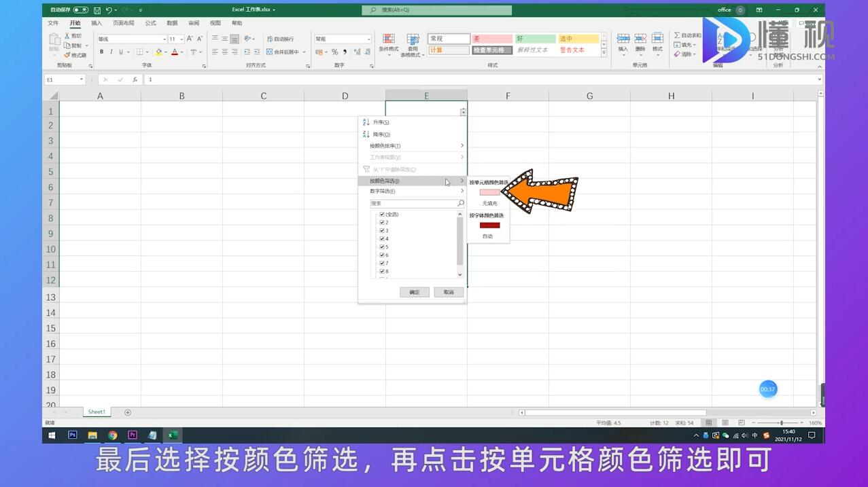Click the zoom slider in status bar
The width and height of the screenshot is (868, 487).
pyautogui.click(x=781, y=422)
